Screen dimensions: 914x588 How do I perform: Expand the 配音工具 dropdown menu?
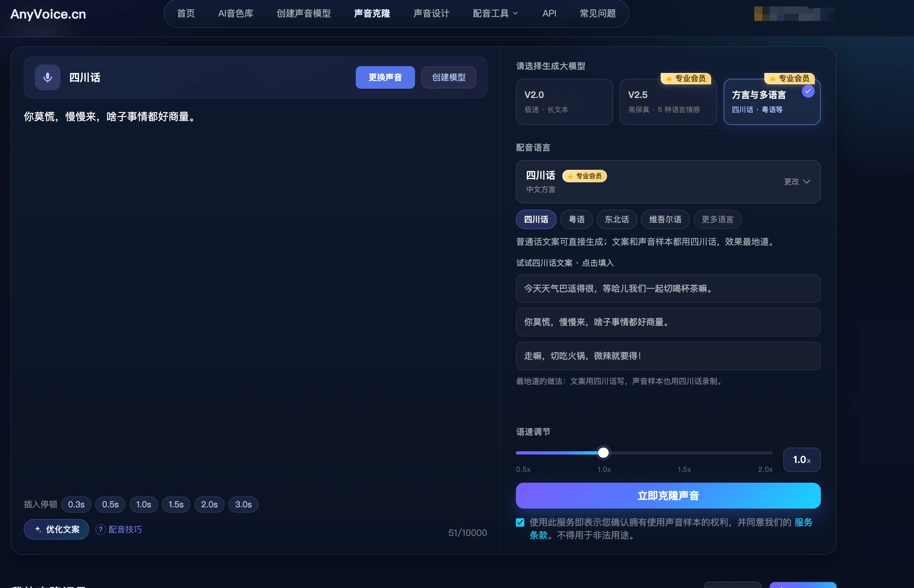pos(495,14)
